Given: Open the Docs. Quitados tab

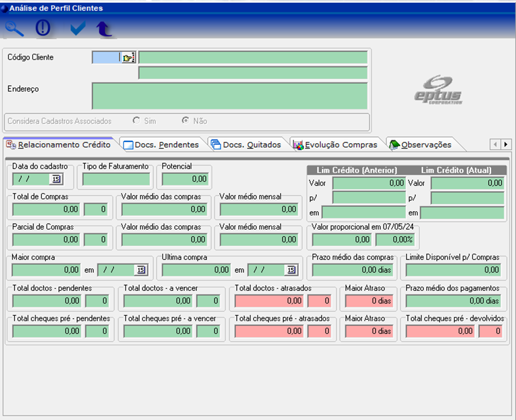Looking at the screenshot, I should 246,144.
